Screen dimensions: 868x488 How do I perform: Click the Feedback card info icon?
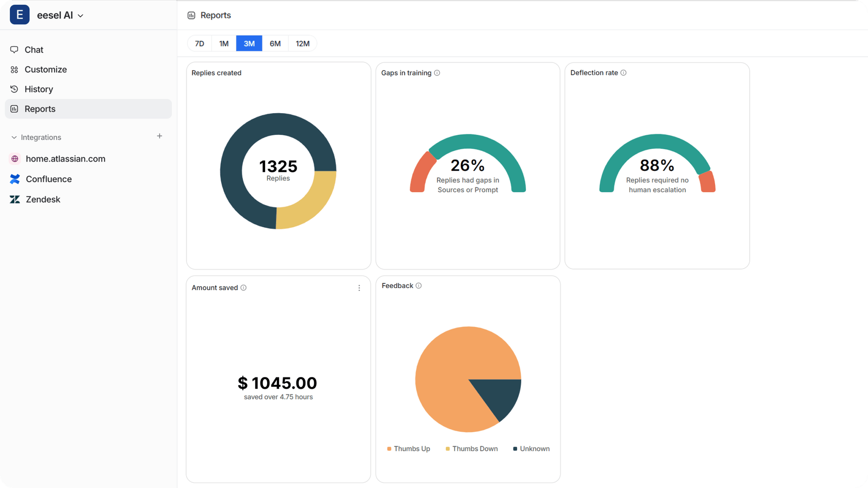[419, 285]
